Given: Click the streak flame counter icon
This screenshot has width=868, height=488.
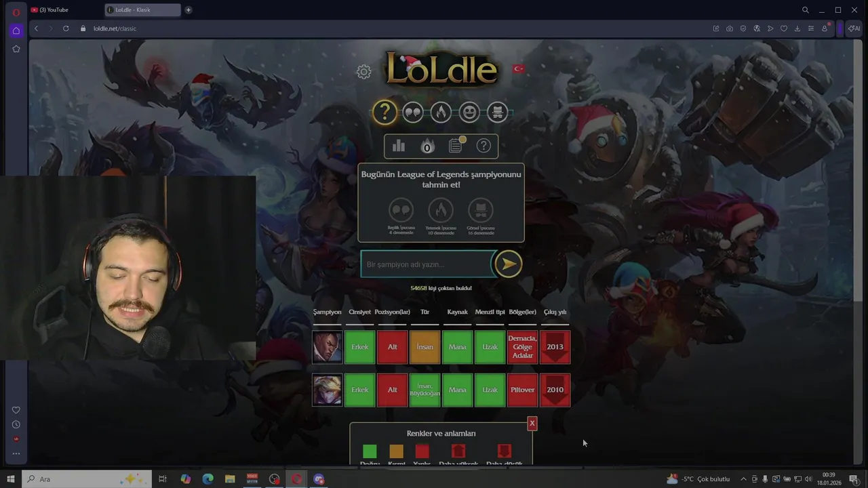Looking at the screenshot, I should [x=427, y=146].
